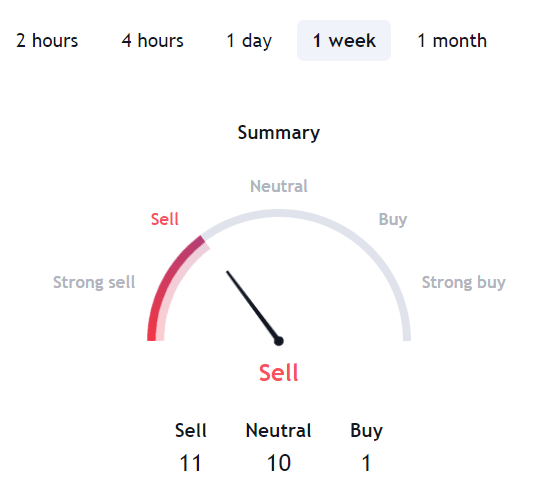Select the highlighted 1 week tab
Viewport: 543px width, 491px height.
344,41
